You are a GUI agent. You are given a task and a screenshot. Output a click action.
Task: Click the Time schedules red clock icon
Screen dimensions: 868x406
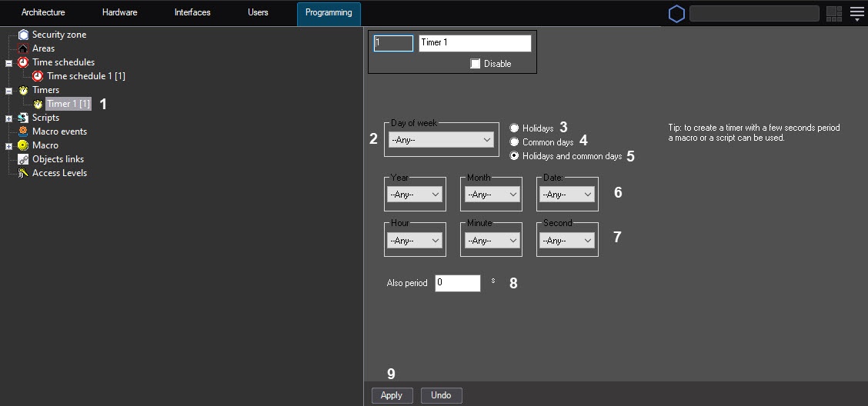[x=23, y=62]
